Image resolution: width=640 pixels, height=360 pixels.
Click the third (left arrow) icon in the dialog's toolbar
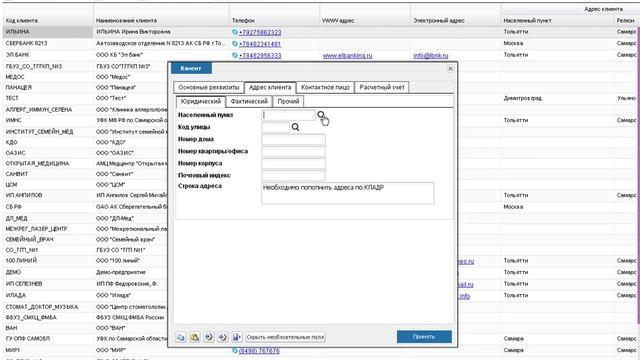209,337
